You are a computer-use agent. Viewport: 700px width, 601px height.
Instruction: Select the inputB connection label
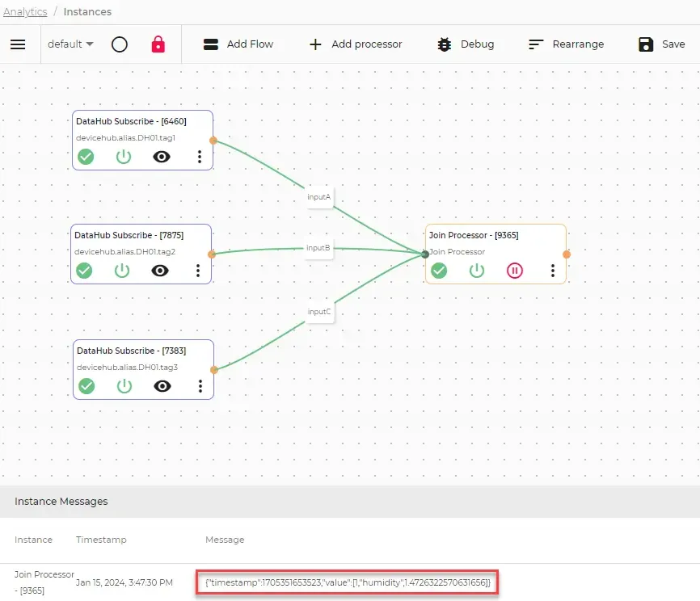(318, 248)
